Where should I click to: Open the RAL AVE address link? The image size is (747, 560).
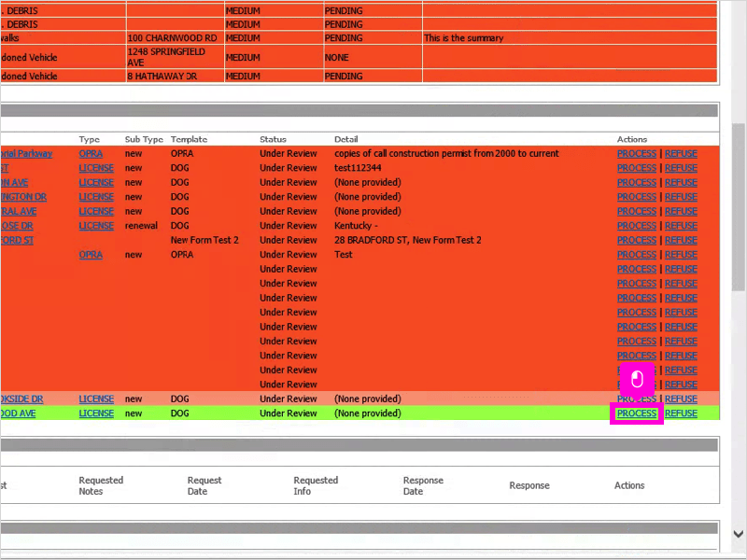click(18, 212)
